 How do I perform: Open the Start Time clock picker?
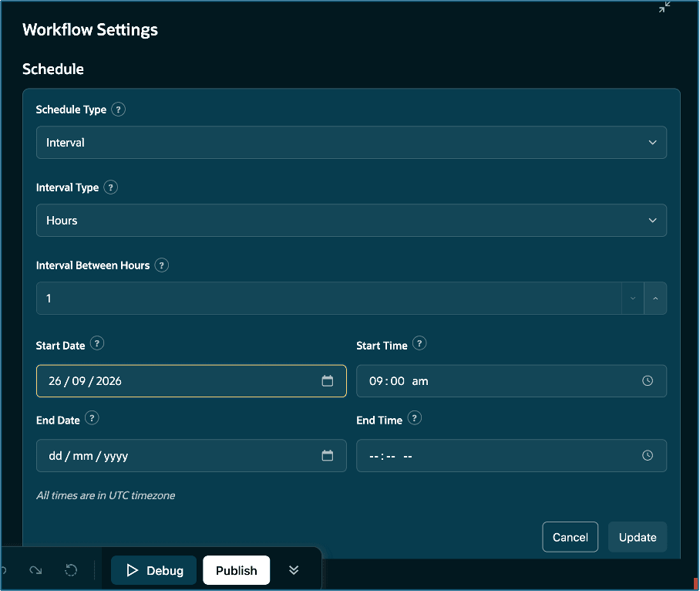pyautogui.click(x=648, y=381)
